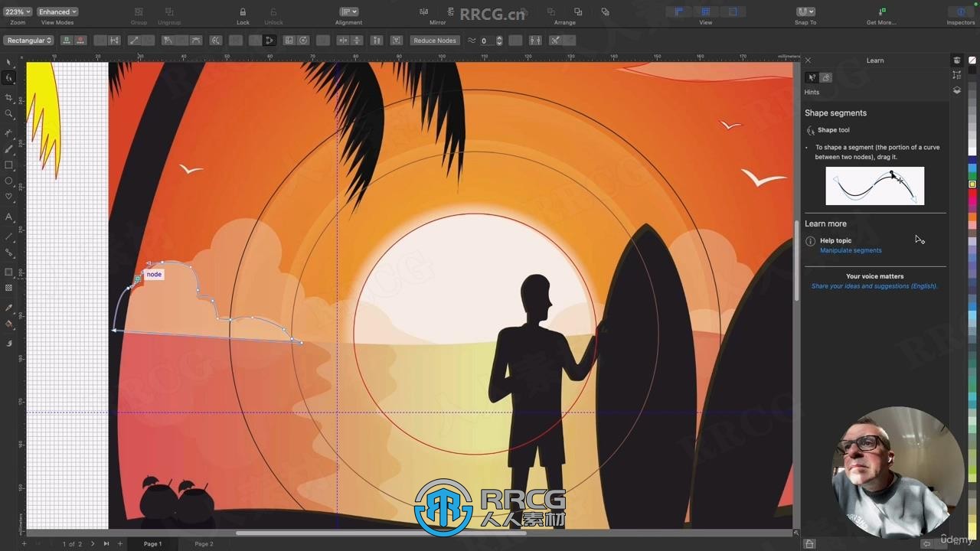
Task: Switch to the Page 1 tab
Action: (153, 544)
